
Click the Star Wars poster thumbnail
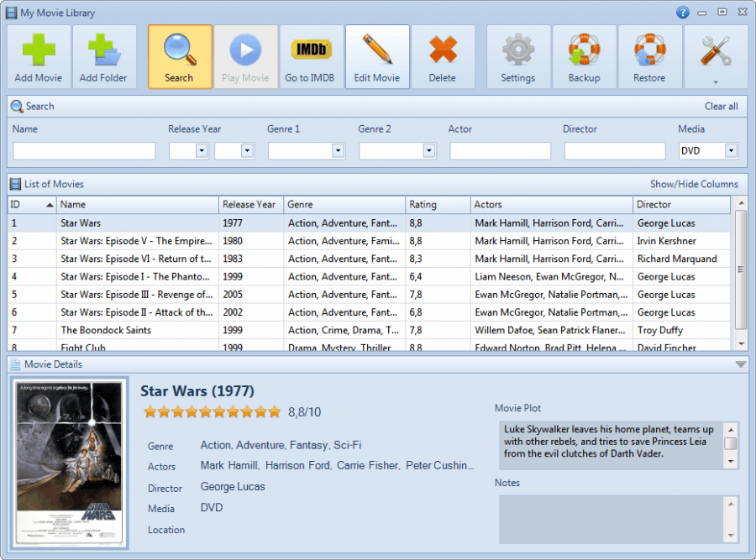pyautogui.click(x=68, y=460)
